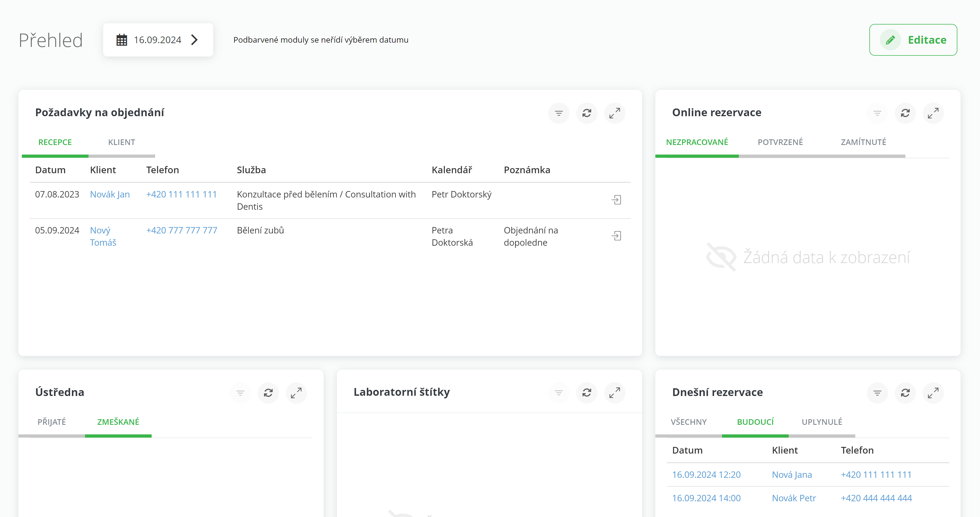The height and width of the screenshot is (517, 980).
Task: Select the POTVRZENÉ reservations tab
Action: pos(780,142)
